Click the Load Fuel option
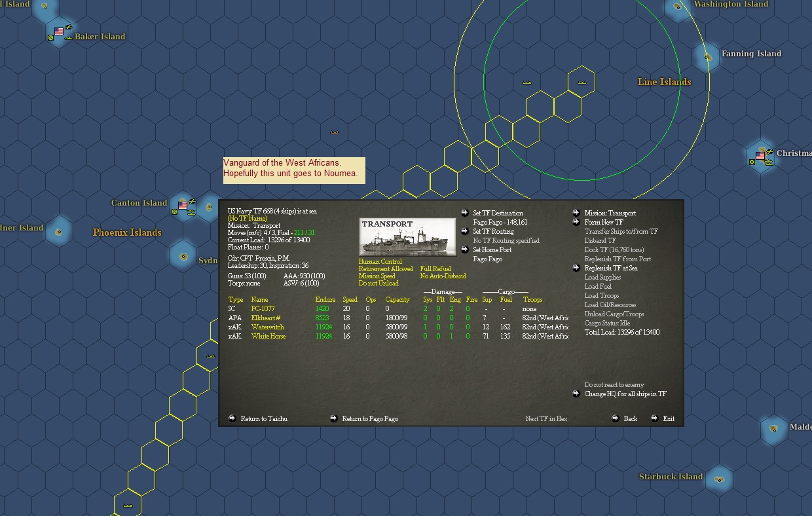This screenshot has width=812, height=516. (x=598, y=286)
